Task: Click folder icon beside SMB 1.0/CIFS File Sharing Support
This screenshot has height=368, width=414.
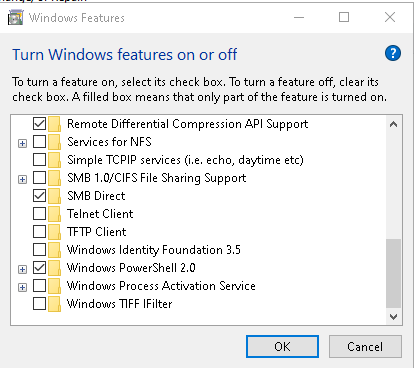Action: tap(54, 178)
